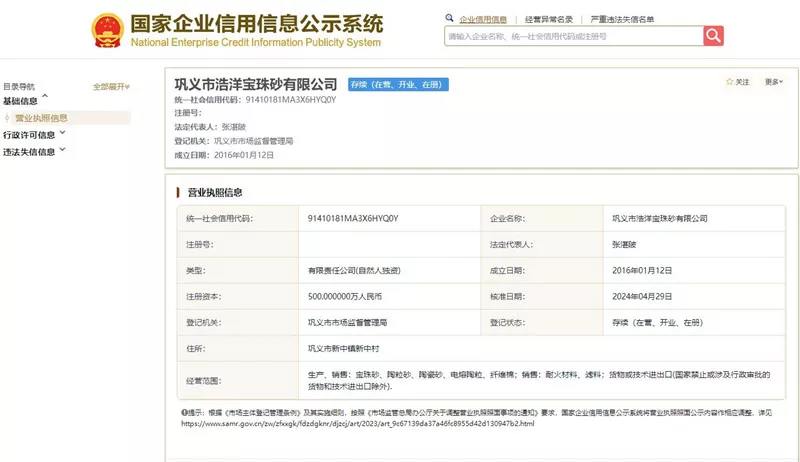This screenshot has width=800, height=462.
Task: Click the header line 成立日期: 2016年01月12日
Action: click(x=224, y=155)
